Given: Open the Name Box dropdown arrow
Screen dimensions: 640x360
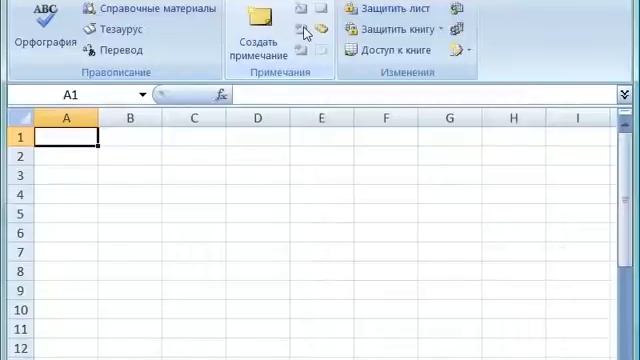Looking at the screenshot, I should pyautogui.click(x=142, y=95).
